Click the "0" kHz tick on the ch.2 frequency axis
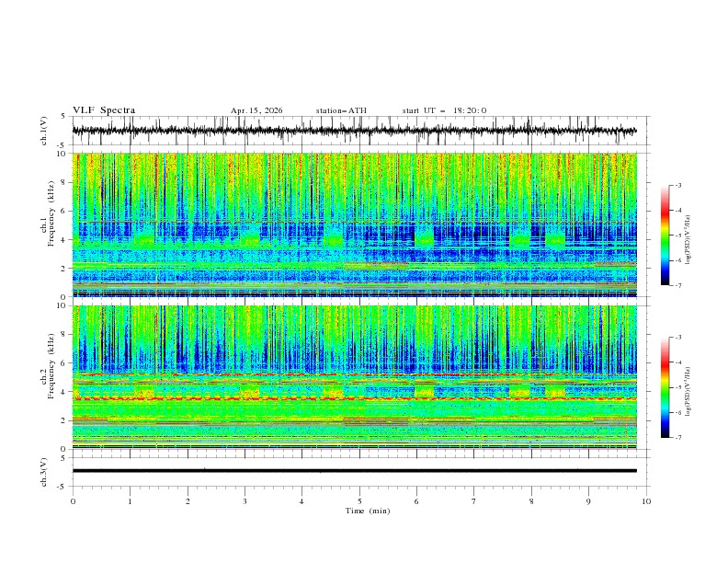Screen dimensions: 728x563 tap(63, 449)
